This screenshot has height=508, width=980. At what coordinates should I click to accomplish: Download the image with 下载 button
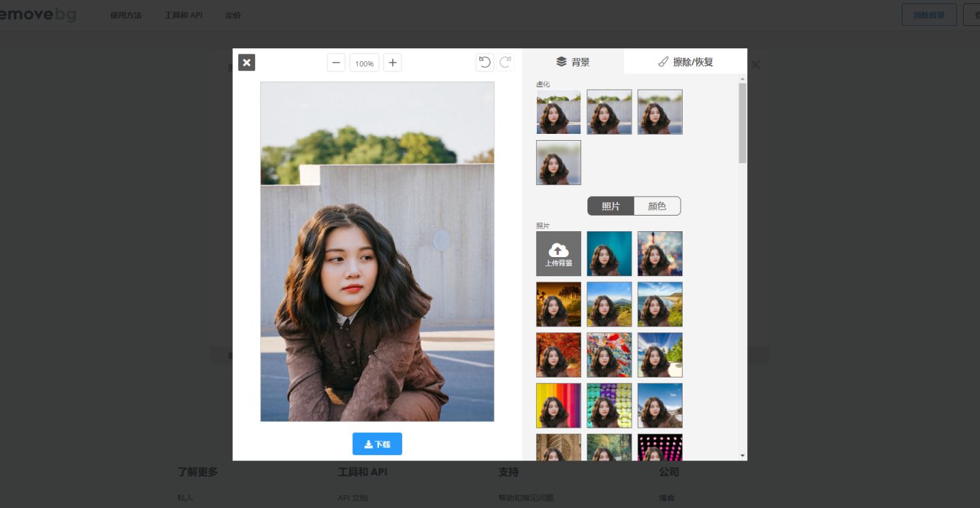pyautogui.click(x=377, y=444)
